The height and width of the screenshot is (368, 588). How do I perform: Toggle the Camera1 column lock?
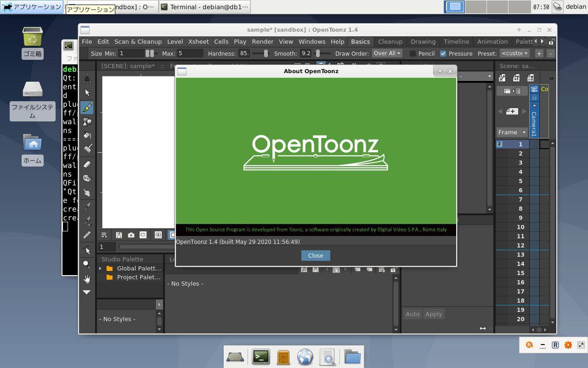click(x=534, y=98)
